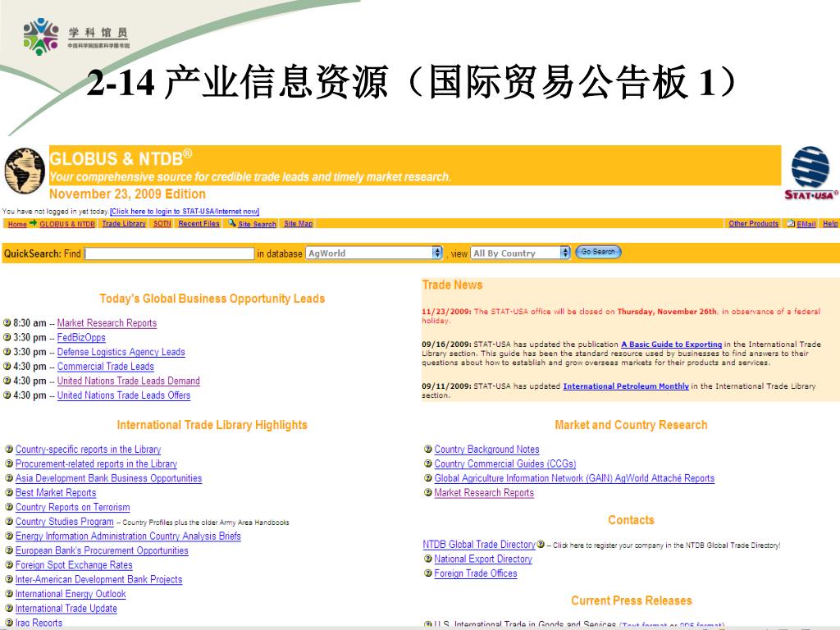Open NTDB Global Trade Directory link
840x630 pixels.
coord(479,545)
